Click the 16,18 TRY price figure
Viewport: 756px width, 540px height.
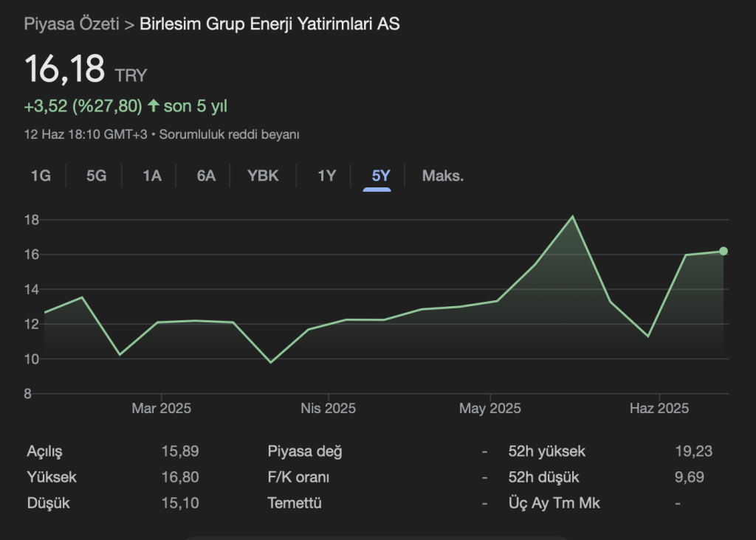click(65, 69)
